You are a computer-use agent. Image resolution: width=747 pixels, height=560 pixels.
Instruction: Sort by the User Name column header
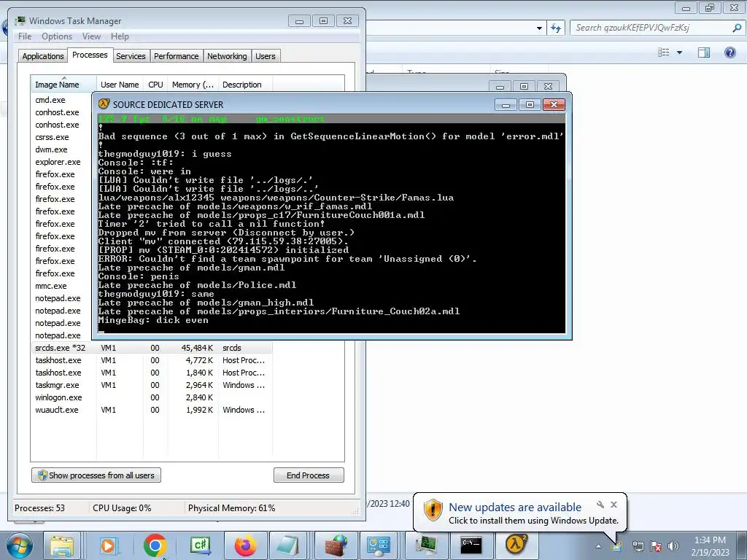120,85
